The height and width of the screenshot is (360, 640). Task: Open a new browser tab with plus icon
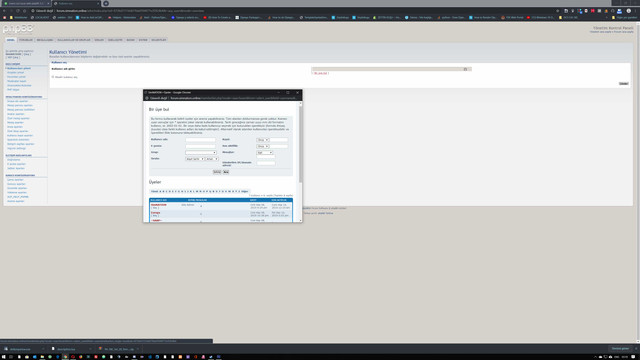point(106,3)
